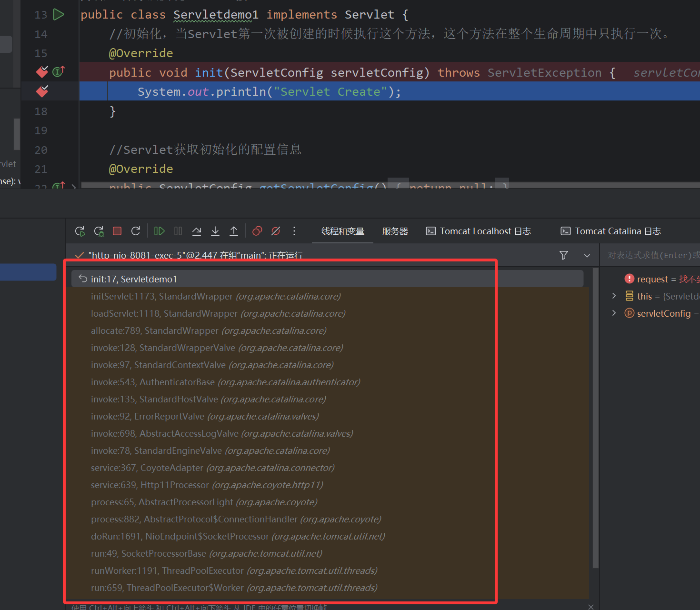Open the thread selector dropdown arrow
This screenshot has height=610, width=700.
pos(587,256)
